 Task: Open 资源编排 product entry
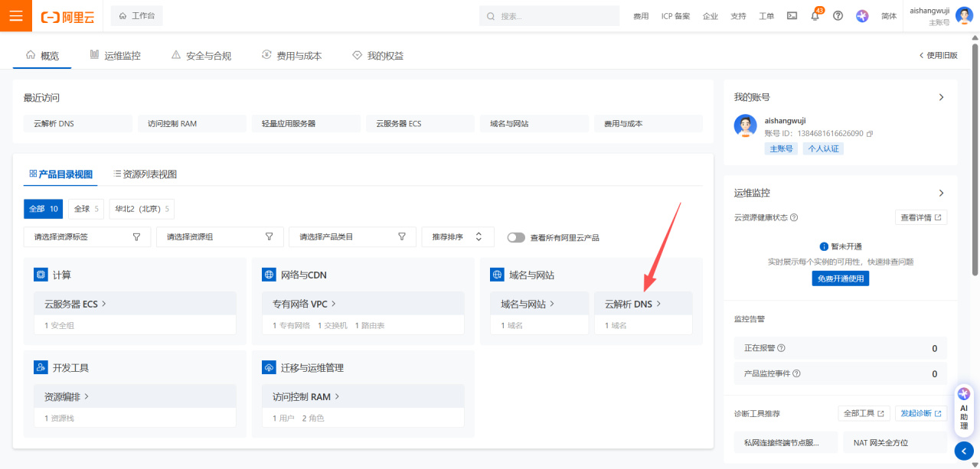coord(135,397)
